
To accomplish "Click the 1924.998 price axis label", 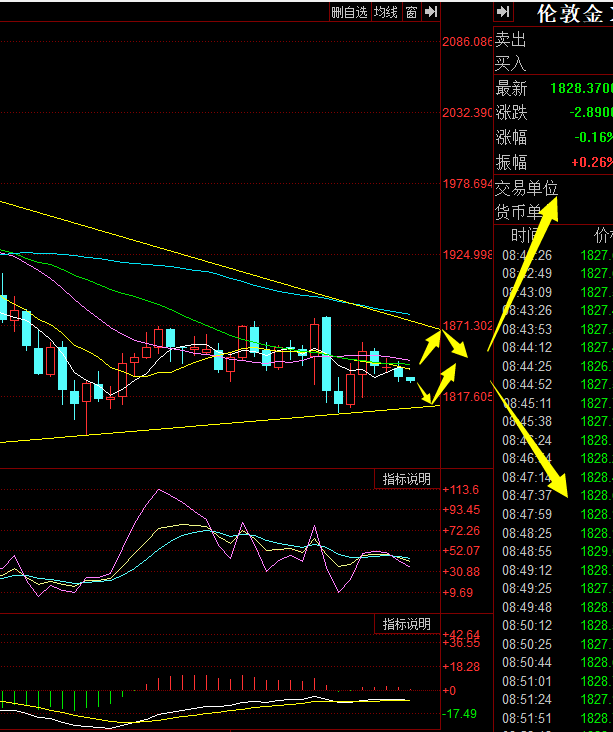I will pos(467,255).
